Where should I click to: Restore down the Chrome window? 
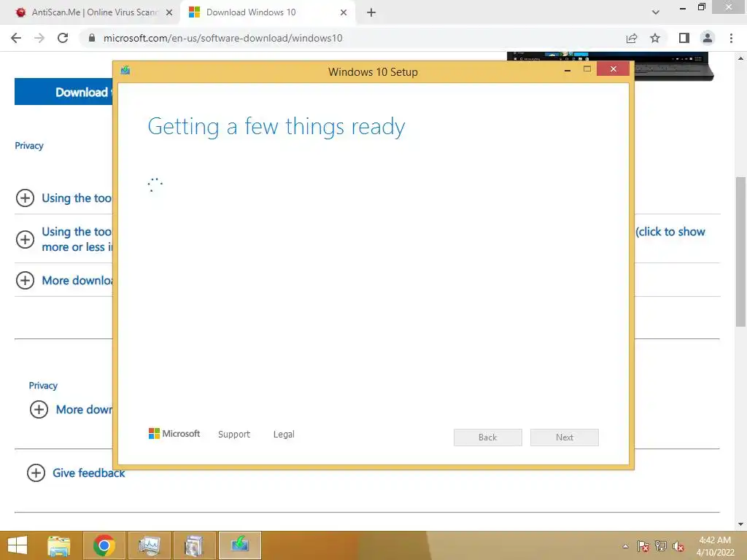tap(702, 7)
